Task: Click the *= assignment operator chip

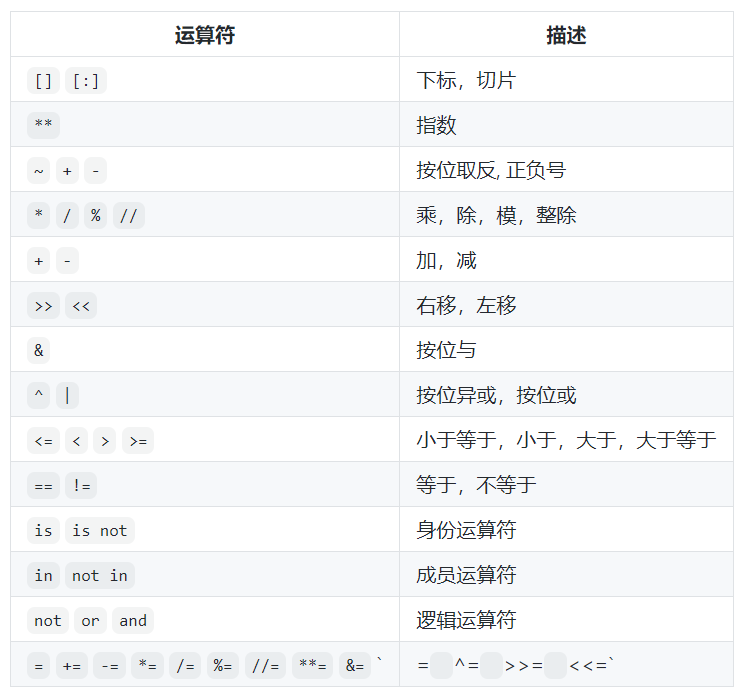Action: coord(147,666)
